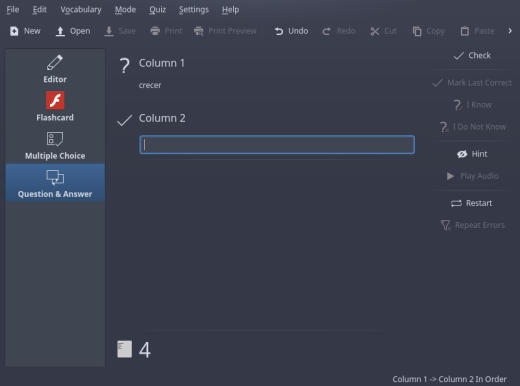Focus the Column 2 answer field
The image size is (520, 386).
pos(277,145)
